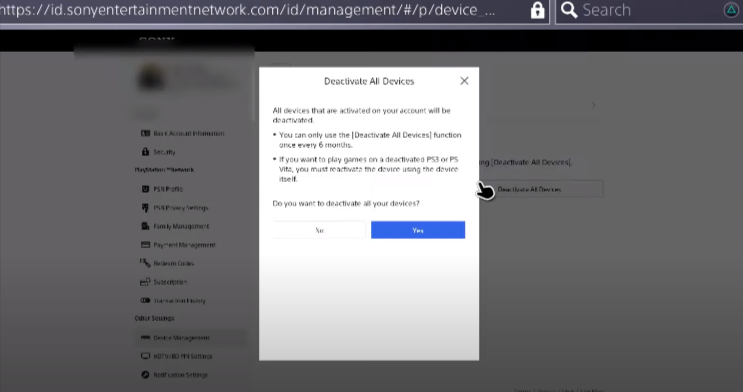Click the Device Management icon
The image size is (743, 392).
click(x=145, y=337)
